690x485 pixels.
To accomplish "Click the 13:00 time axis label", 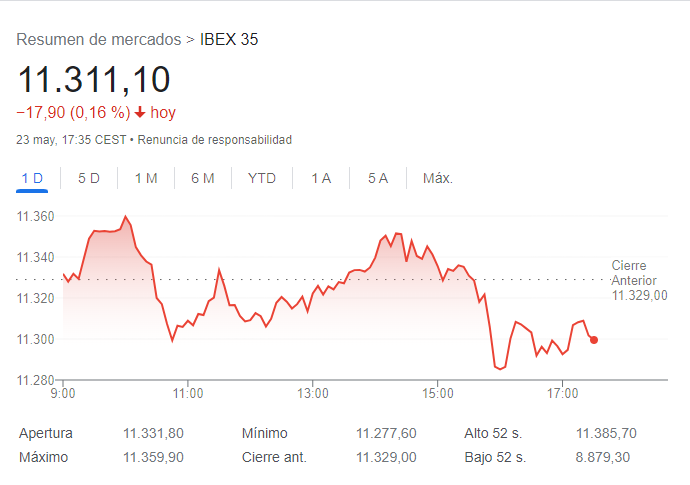I will [x=313, y=392].
